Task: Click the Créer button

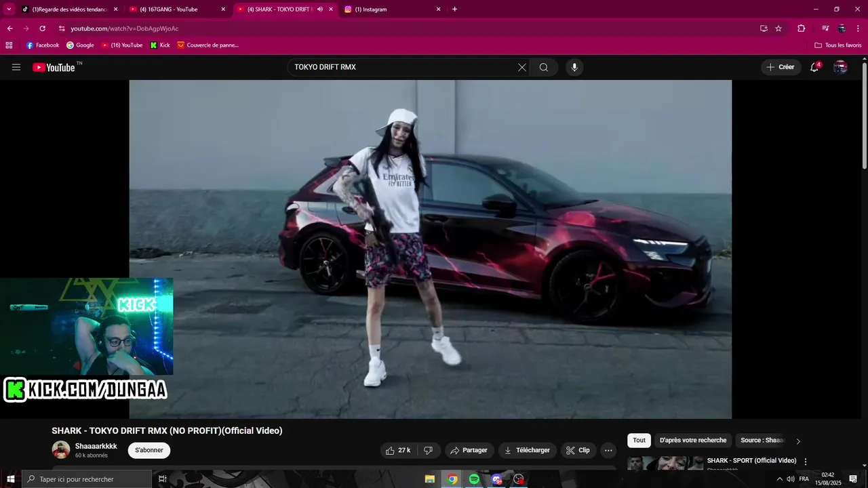Action: [781, 67]
